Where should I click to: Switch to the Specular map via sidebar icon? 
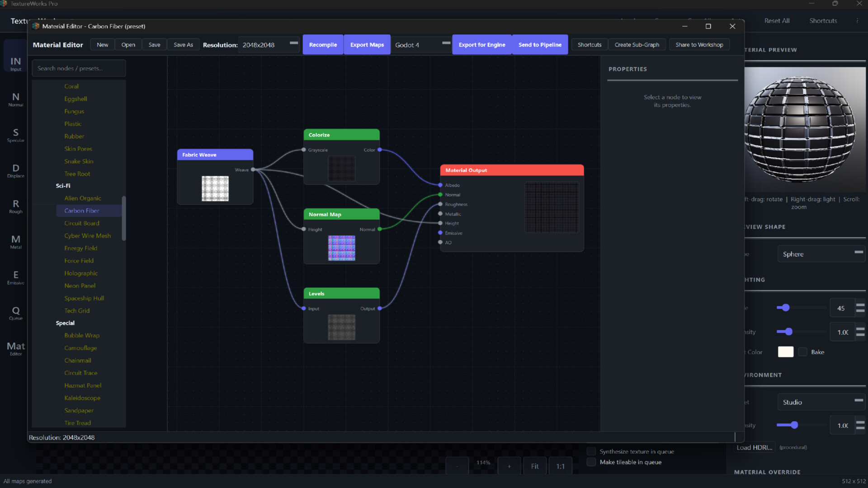[x=15, y=135]
